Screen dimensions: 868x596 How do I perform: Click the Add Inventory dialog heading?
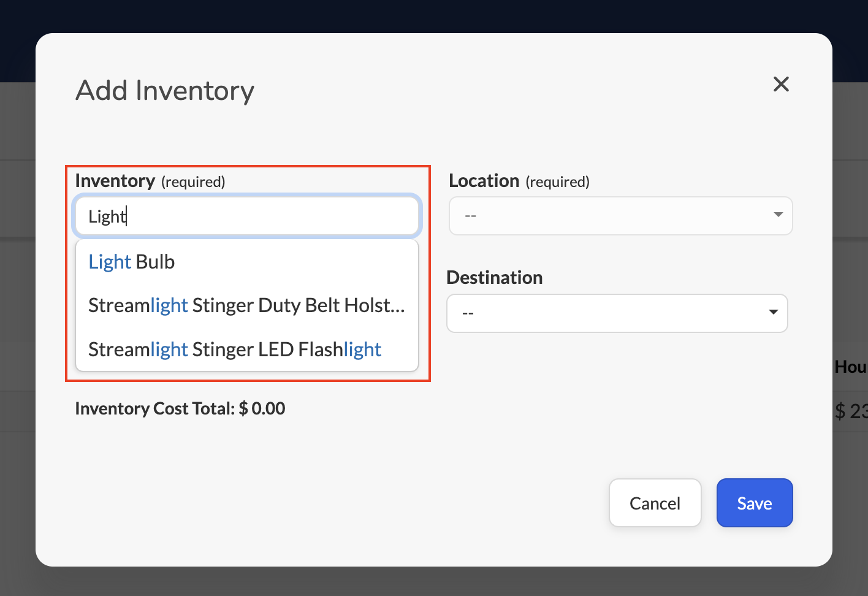[x=165, y=91]
